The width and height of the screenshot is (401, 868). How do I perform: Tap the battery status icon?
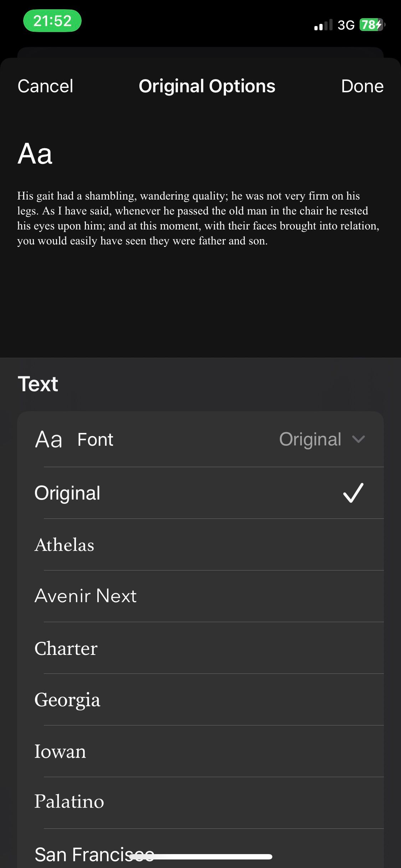pos(372,25)
